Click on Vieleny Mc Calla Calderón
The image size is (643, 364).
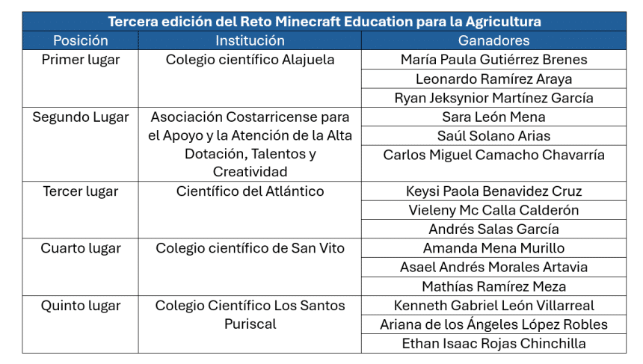[493, 211]
